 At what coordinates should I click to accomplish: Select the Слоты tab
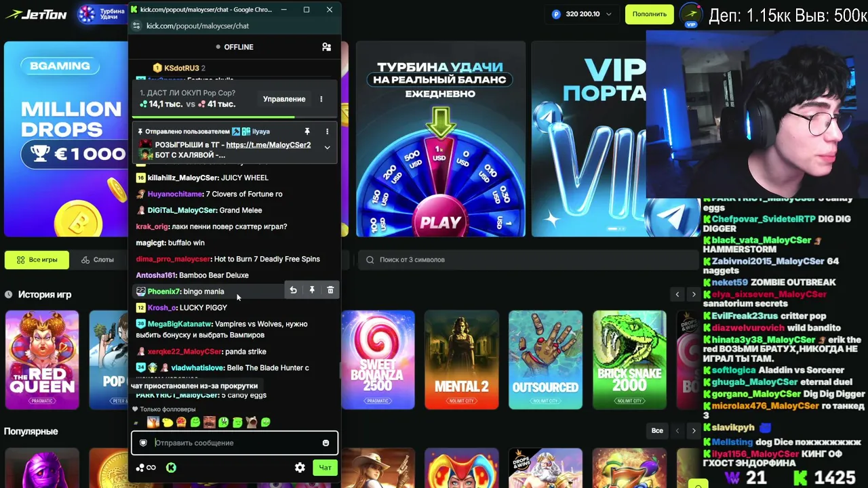98,260
